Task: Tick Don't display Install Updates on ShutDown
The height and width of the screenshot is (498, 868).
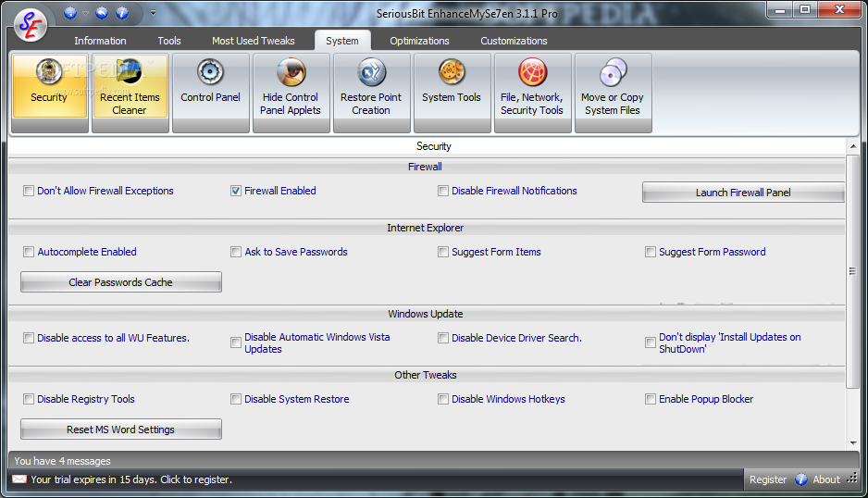Action: coord(651,342)
